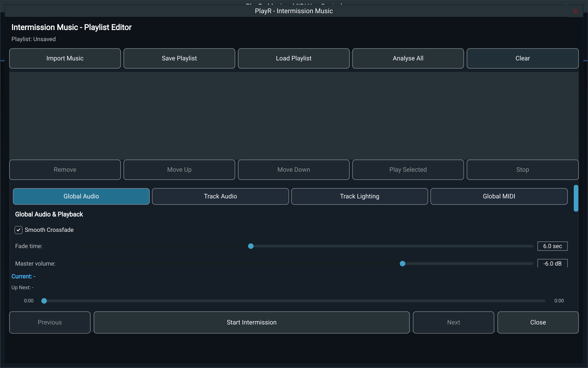The width and height of the screenshot is (588, 368).
Task: Edit the 6.0 sec fade time field
Action: click(x=552, y=246)
